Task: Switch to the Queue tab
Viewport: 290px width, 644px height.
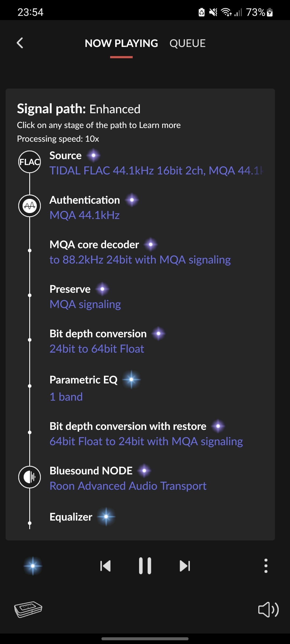Action: (187, 43)
